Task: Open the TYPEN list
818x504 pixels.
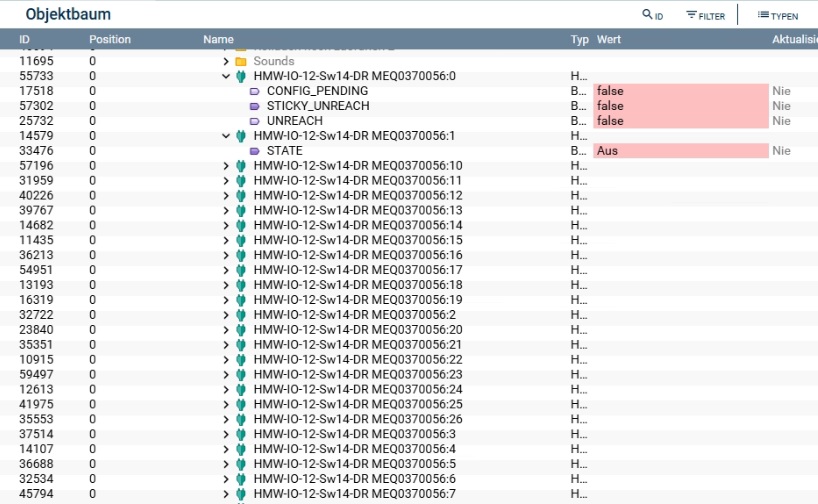Action: [x=777, y=16]
